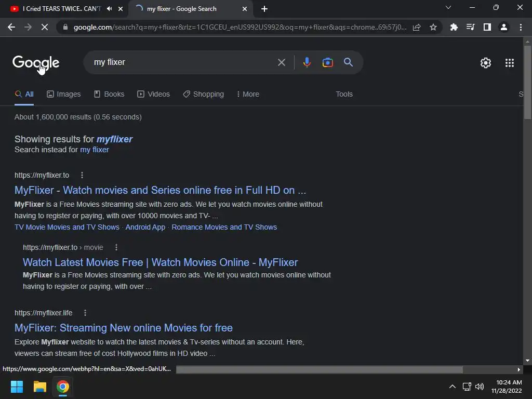This screenshot has width=532, height=399.
Task: Open the Android App sitelink
Action: (145, 227)
